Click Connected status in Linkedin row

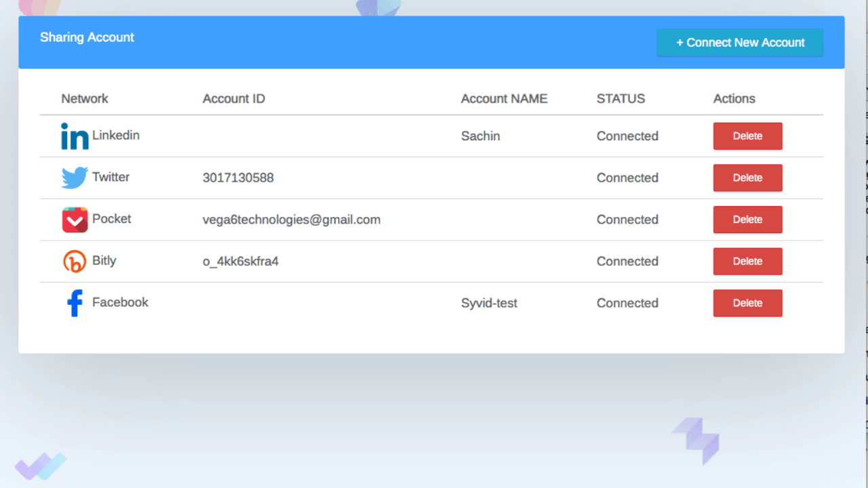click(x=627, y=136)
